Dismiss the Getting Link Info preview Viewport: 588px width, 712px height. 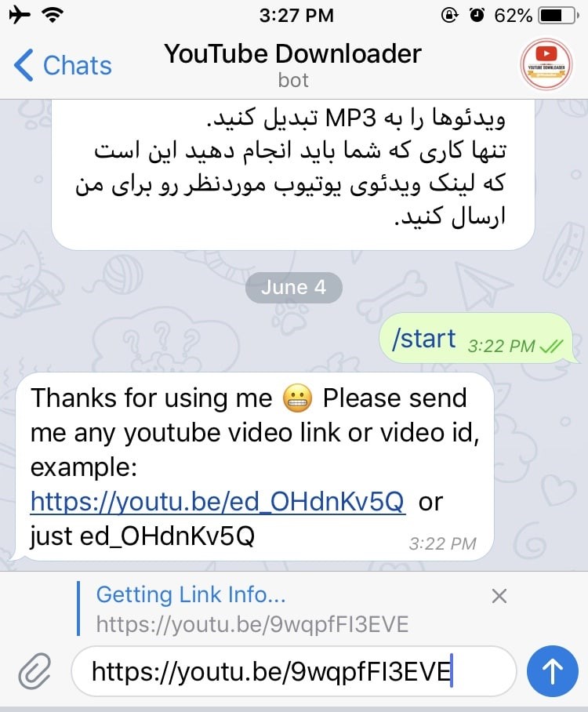tap(499, 596)
